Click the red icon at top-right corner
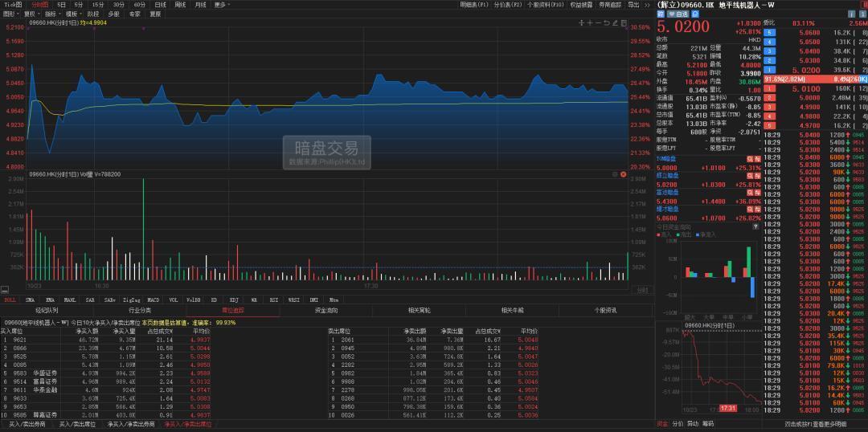 [x=863, y=5]
